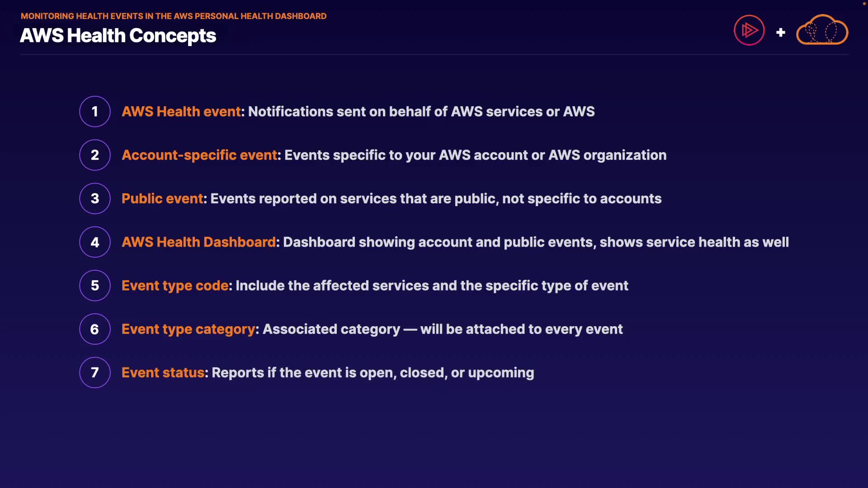868x488 pixels.
Task: Click the small orange dot at top-right corner
Action: 864,3
